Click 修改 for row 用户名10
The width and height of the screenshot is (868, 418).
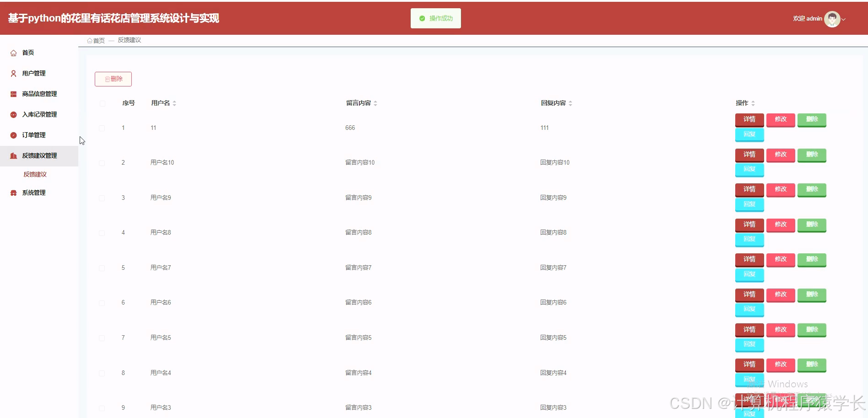pos(781,155)
